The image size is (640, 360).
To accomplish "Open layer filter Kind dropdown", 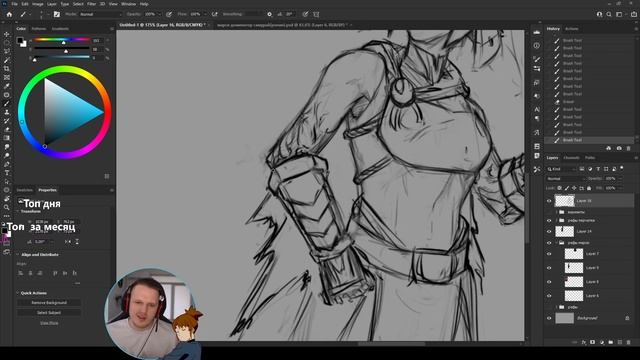I will pyautogui.click(x=561, y=169).
